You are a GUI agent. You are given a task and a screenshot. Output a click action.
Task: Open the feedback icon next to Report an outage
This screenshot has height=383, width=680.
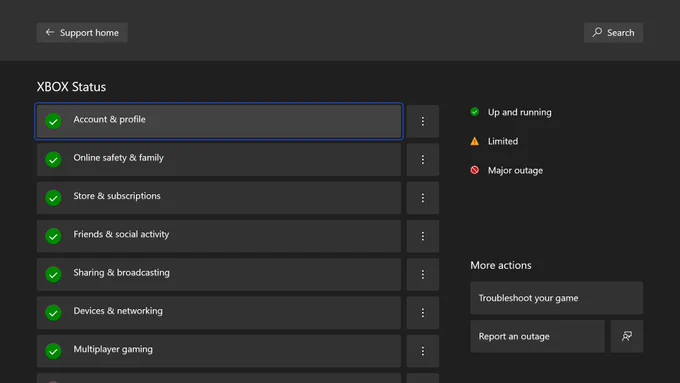[x=627, y=336]
